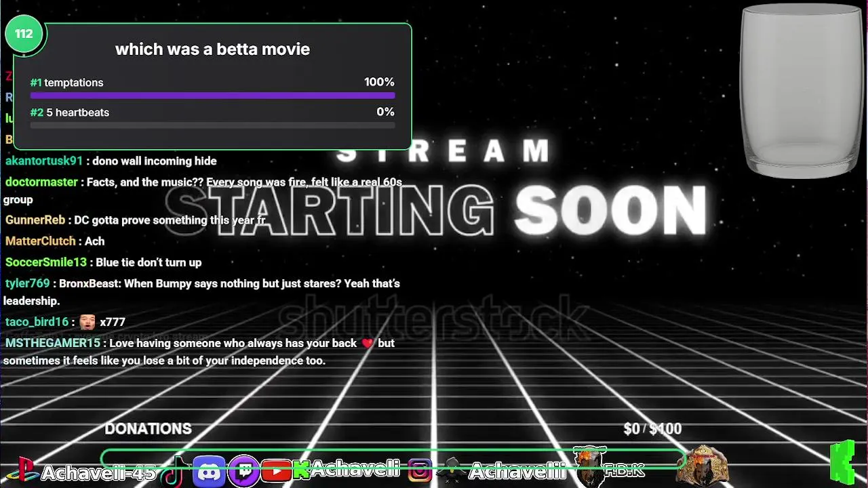Viewport: 868px width, 488px height.
Task: Click the 100% poll percentage
Action: pos(379,82)
